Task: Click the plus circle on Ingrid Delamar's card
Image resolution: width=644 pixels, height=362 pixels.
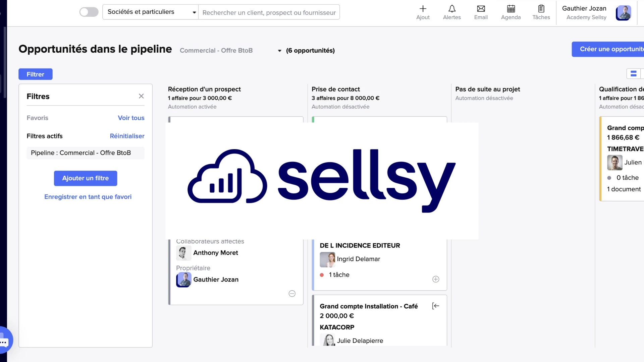Action: coord(436,279)
